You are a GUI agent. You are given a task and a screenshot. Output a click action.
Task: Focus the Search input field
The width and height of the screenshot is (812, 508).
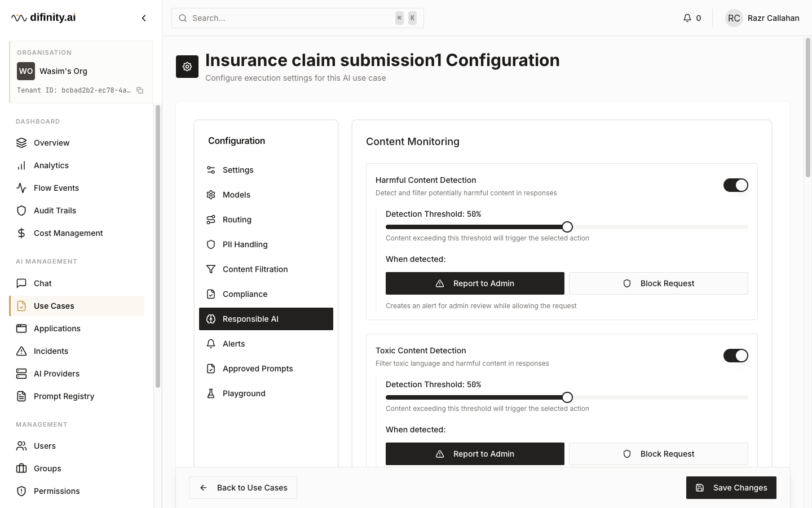[x=298, y=18]
